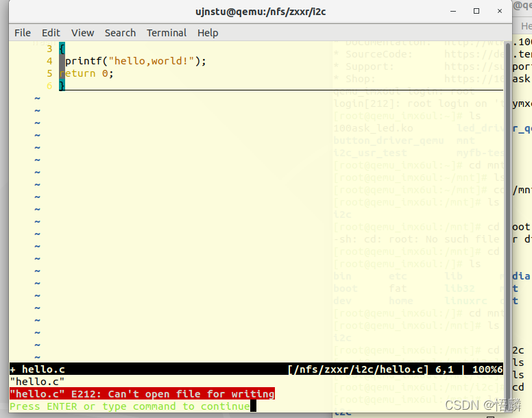
Task: Click the "hello.c" message line above error
Action: pyautogui.click(x=37, y=382)
